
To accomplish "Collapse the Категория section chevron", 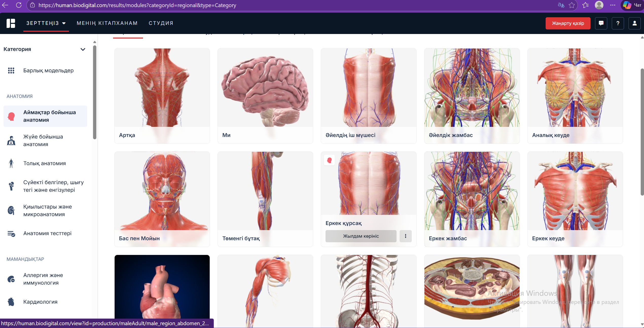I will pyautogui.click(x=83, y=49).
